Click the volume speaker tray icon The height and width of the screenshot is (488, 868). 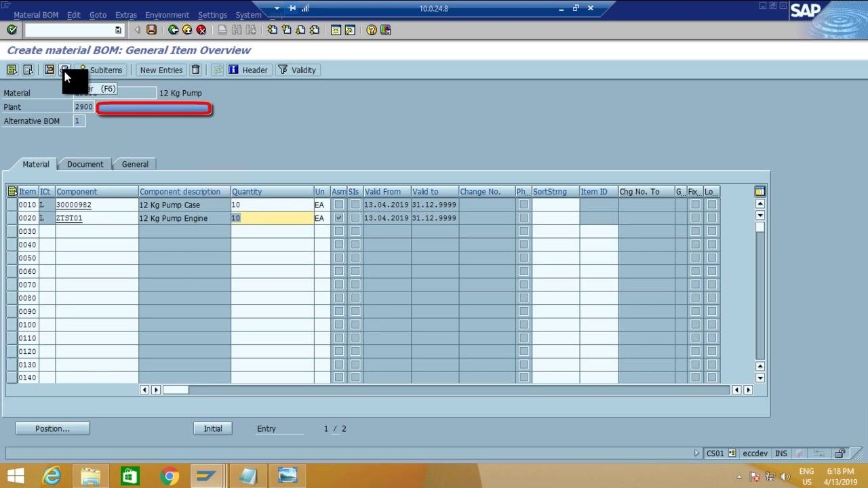tap(785, 476)
